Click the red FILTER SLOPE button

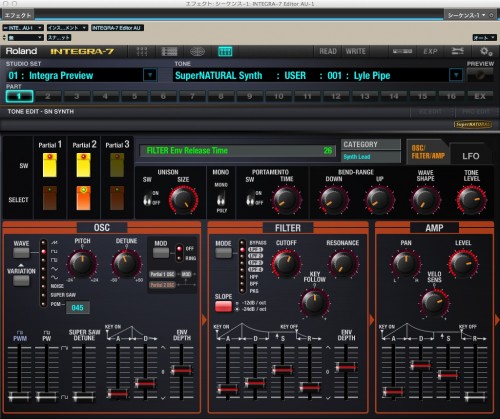pos(223,306)
